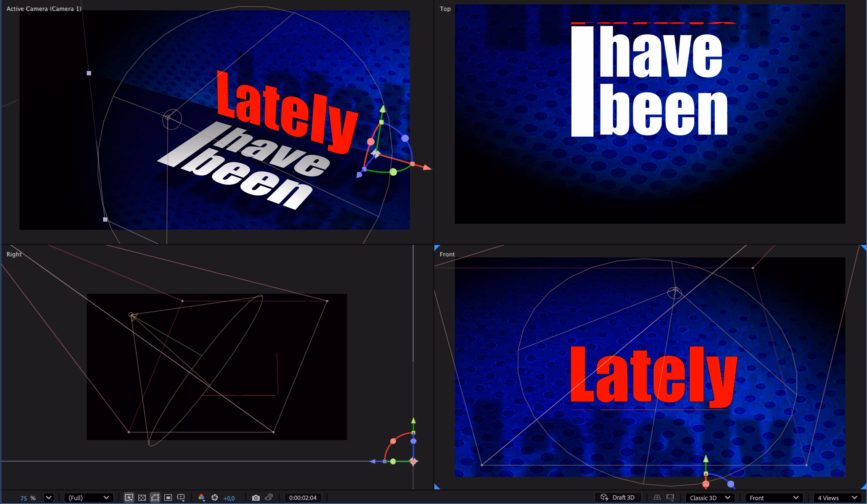Click upper square mask handle in Active Camera
The width and height of the screenshot is (867, 504).
pyautogui.click(x=89, y=73)
